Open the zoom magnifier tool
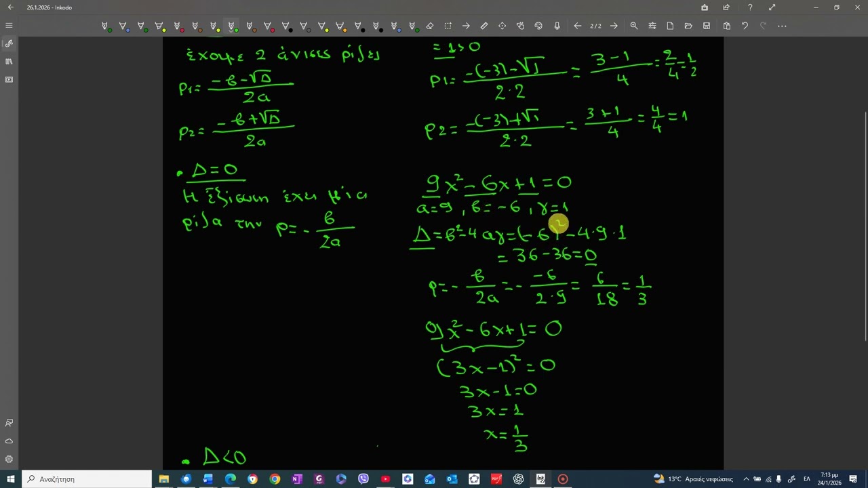Screen dimensions: 868x488 pos(634,26)
